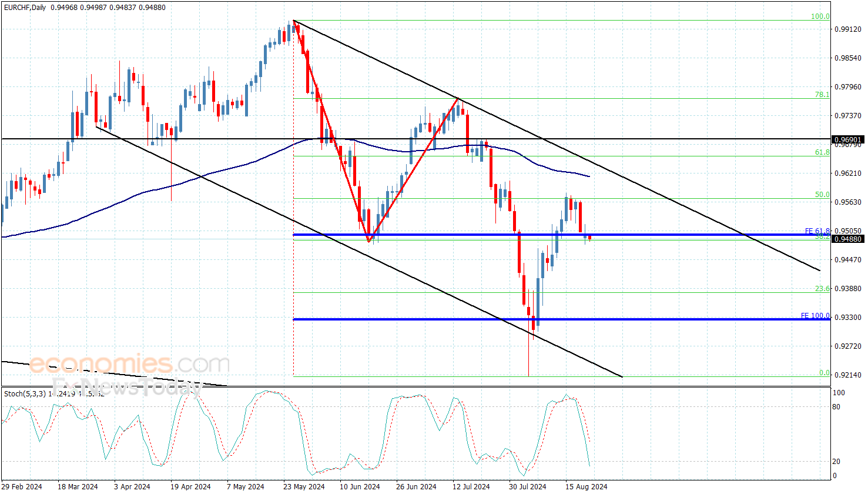Click the 30 Jul 2024 date label

point(528,486)
